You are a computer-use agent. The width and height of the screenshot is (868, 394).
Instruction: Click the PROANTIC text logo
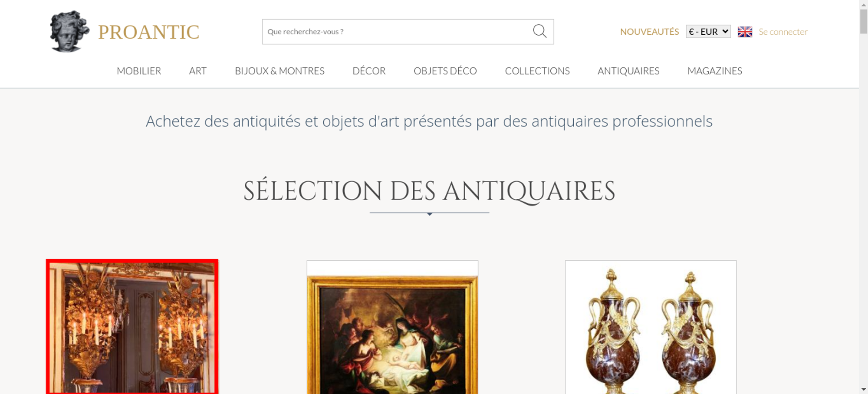tap(148, 32)
